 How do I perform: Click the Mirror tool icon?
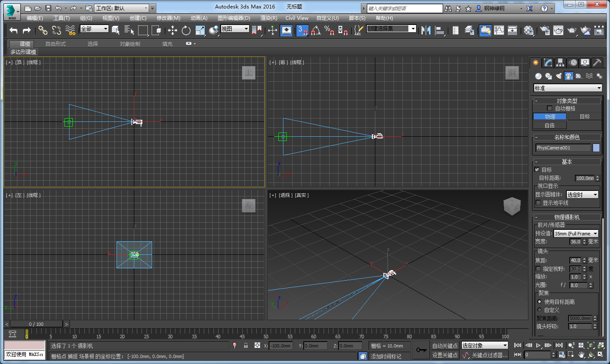[426, 30]
